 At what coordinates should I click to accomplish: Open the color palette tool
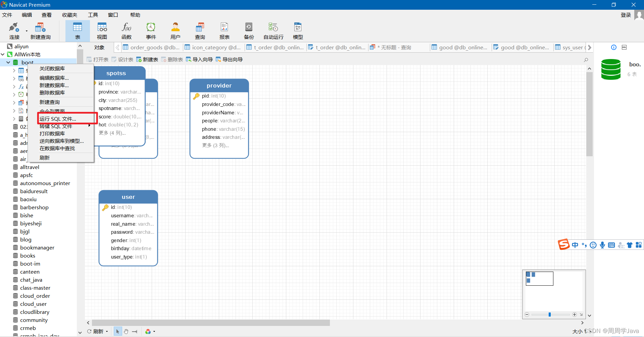click(148, 331)
